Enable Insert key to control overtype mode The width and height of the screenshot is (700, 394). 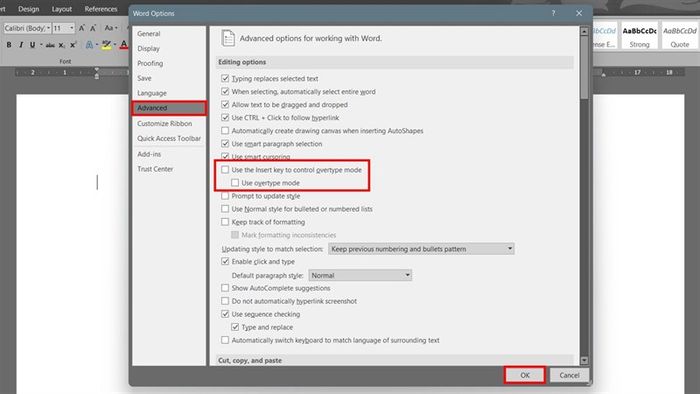[225, 170]
